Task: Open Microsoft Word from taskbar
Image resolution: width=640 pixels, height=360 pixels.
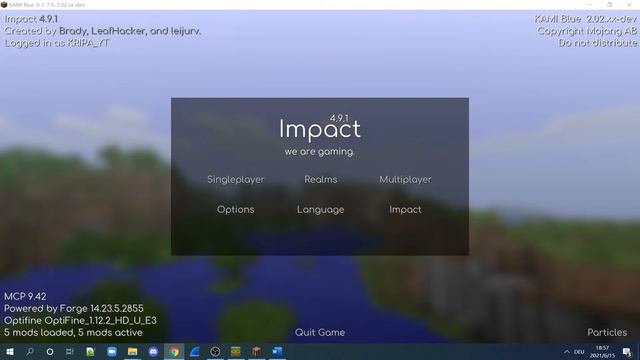Action: [x=277, y=351]
